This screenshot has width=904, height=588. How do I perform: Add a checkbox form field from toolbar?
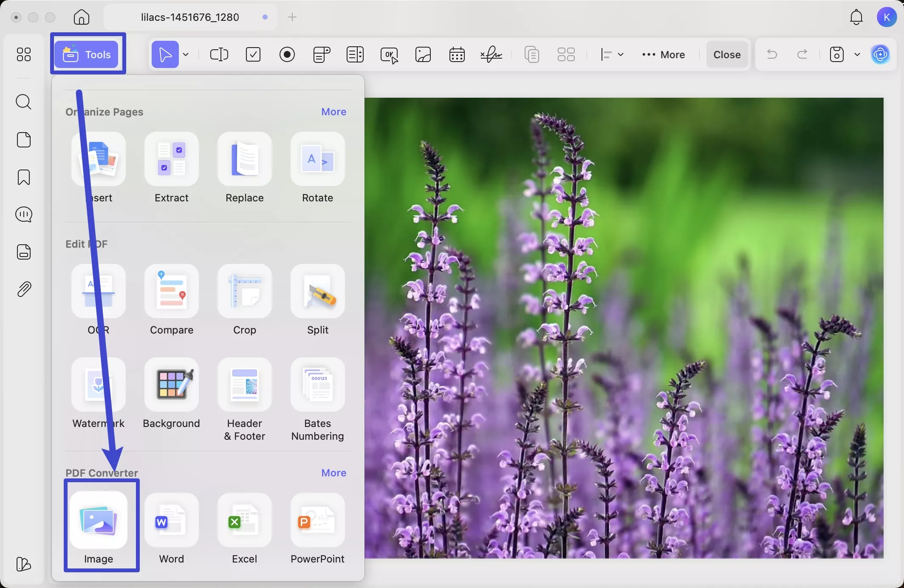tap(253, 54)
